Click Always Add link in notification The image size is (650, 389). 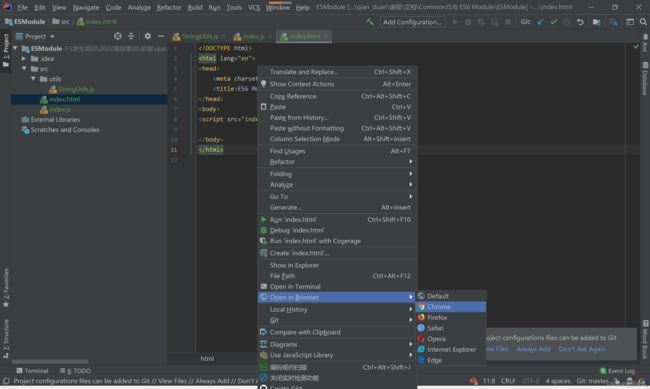pos(534,349)
